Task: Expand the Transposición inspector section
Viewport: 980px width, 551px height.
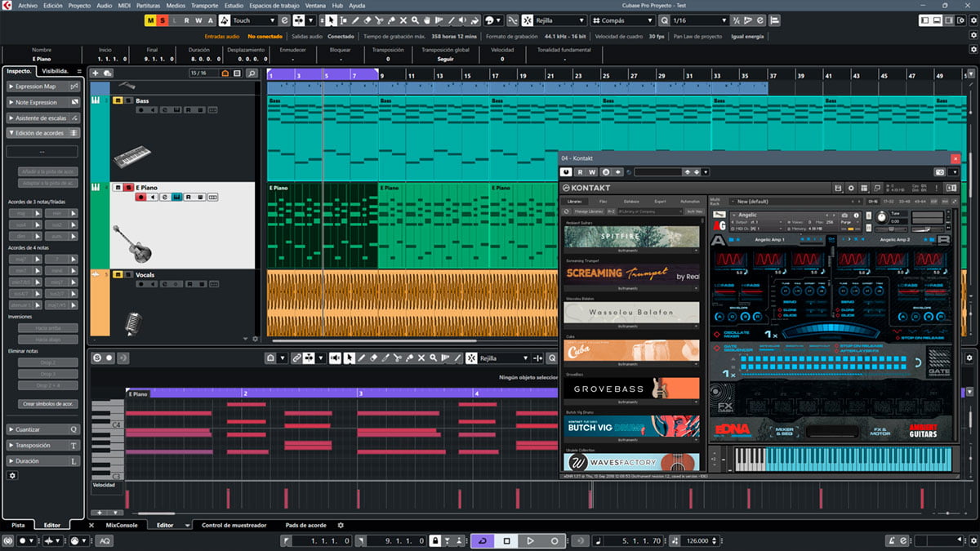Action: 42,445
